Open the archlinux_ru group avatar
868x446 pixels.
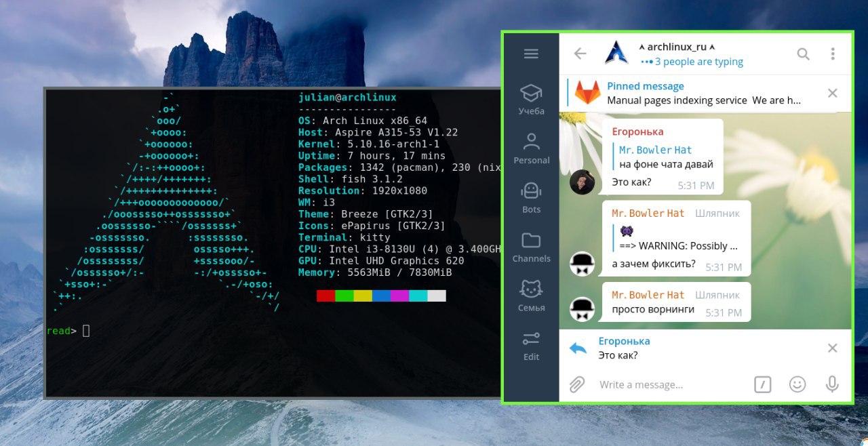point(616,54)
